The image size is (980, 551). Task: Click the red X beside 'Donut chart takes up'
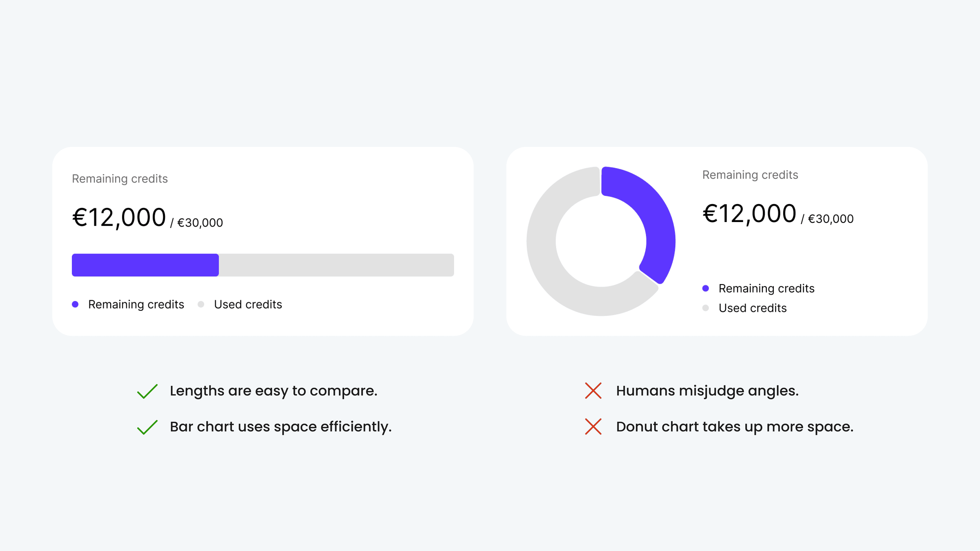point(593,426)
